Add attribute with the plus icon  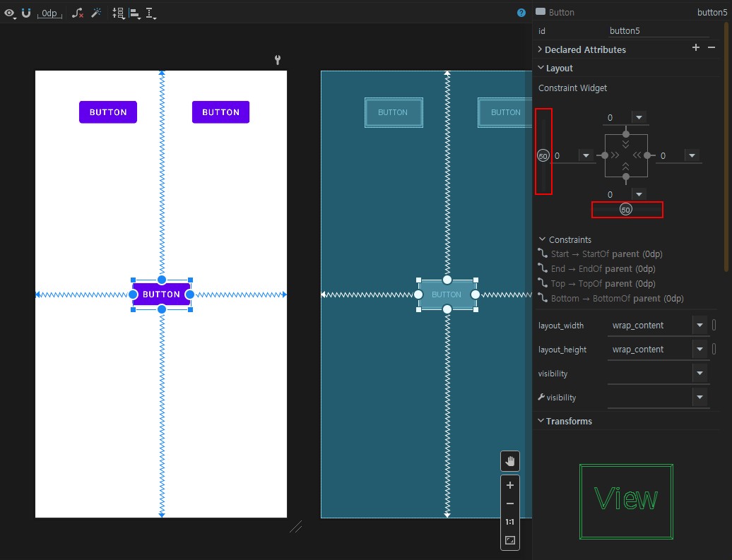(695, 47)
